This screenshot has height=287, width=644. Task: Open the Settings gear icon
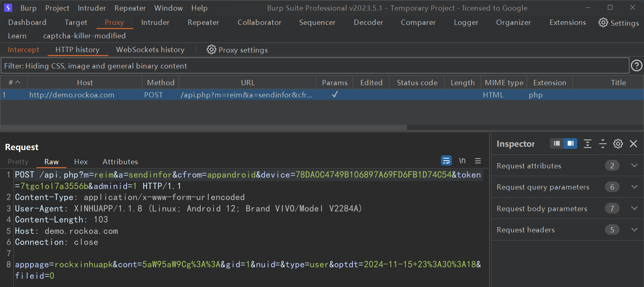(x=603, y=22)
